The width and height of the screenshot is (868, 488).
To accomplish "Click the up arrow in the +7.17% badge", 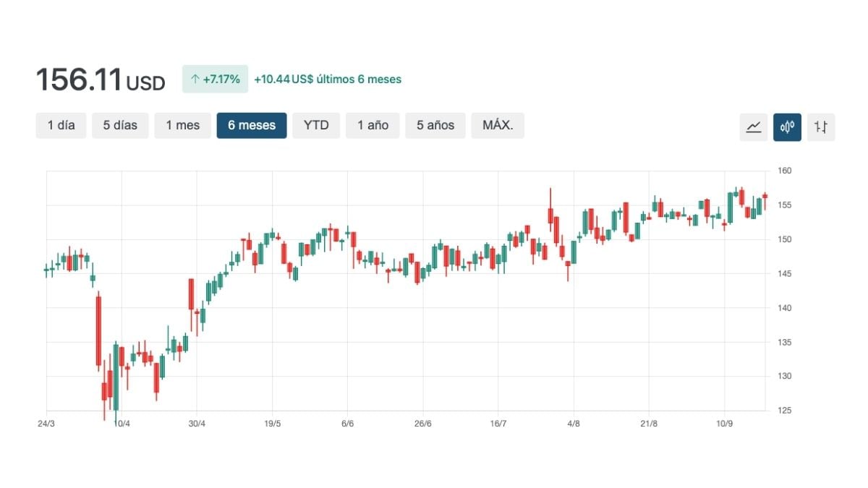I will [195, 80].
